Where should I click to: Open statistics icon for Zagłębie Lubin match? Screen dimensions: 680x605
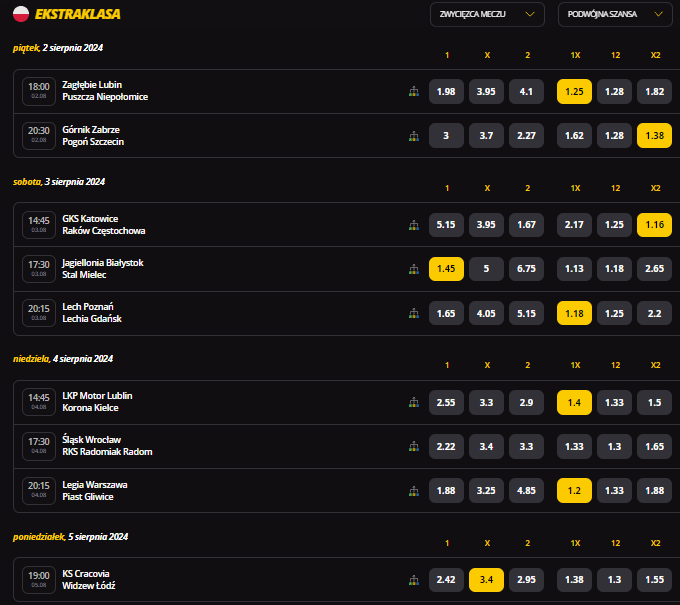coord(413,91)
